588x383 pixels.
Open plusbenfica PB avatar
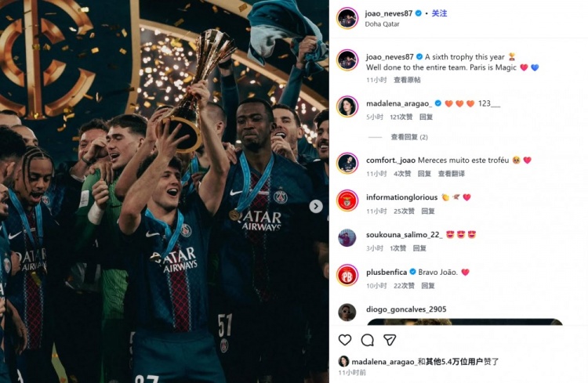click(x=347, y=275)
